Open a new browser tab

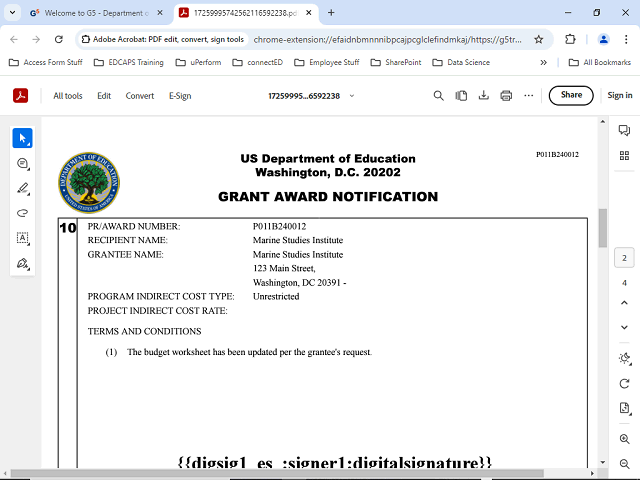(331, 13)
